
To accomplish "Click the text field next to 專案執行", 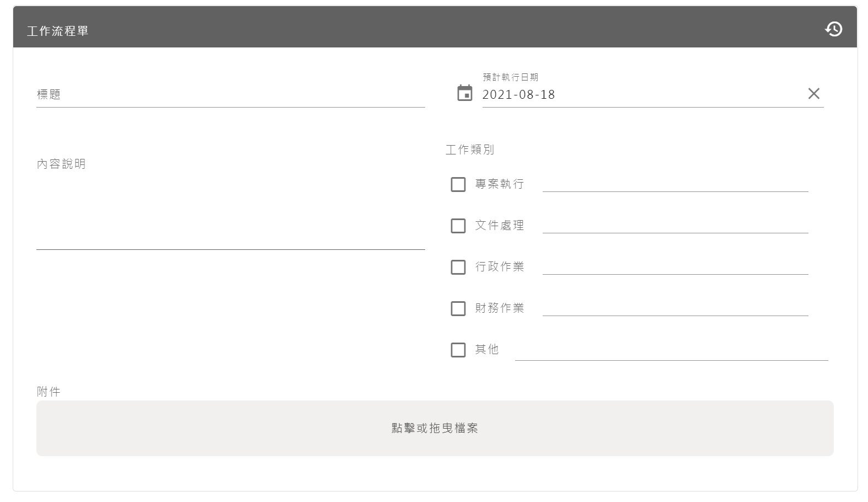I will [675, 183].
